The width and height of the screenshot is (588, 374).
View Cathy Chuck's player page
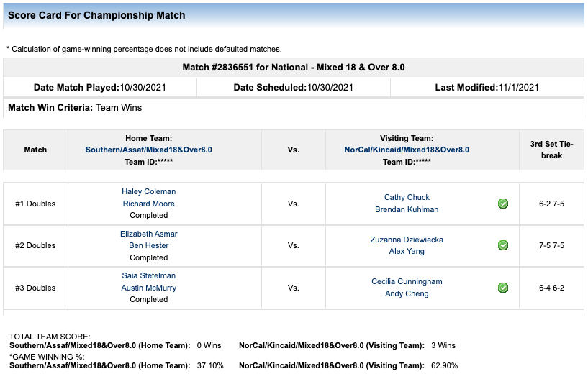pos(407,197)
